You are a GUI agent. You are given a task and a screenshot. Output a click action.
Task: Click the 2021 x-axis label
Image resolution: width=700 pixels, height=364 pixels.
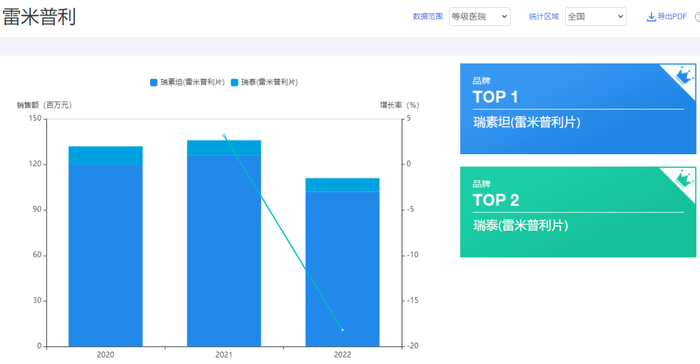point(224,355)
